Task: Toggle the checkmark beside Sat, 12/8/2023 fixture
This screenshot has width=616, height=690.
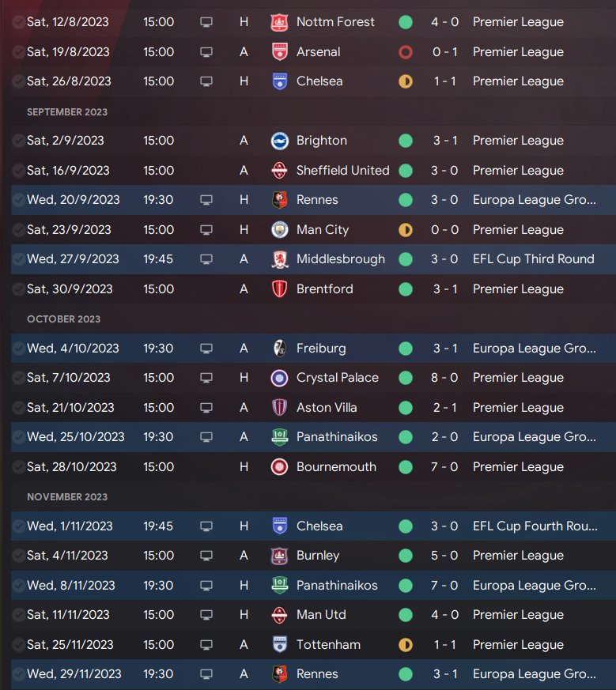Action: point(18,22)
